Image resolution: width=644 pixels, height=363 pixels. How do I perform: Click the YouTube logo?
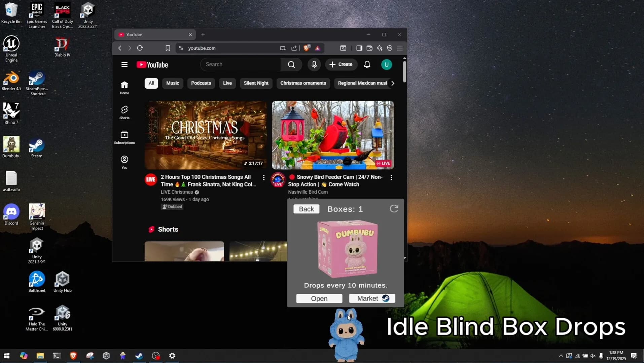152,65
